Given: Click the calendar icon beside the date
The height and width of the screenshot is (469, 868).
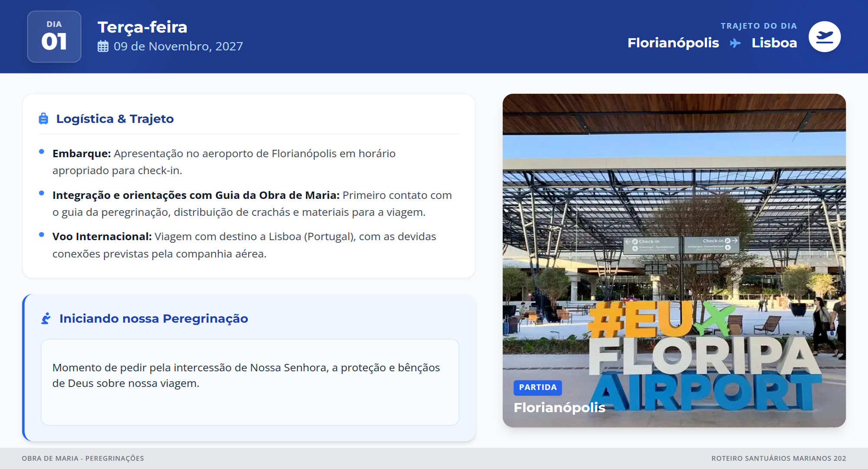Looking at the screenshot, I should tap(103, 46).
